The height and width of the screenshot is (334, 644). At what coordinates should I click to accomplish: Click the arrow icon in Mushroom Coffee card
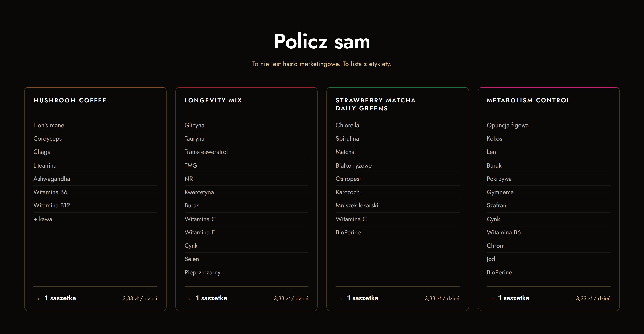[x=37, y=299]
